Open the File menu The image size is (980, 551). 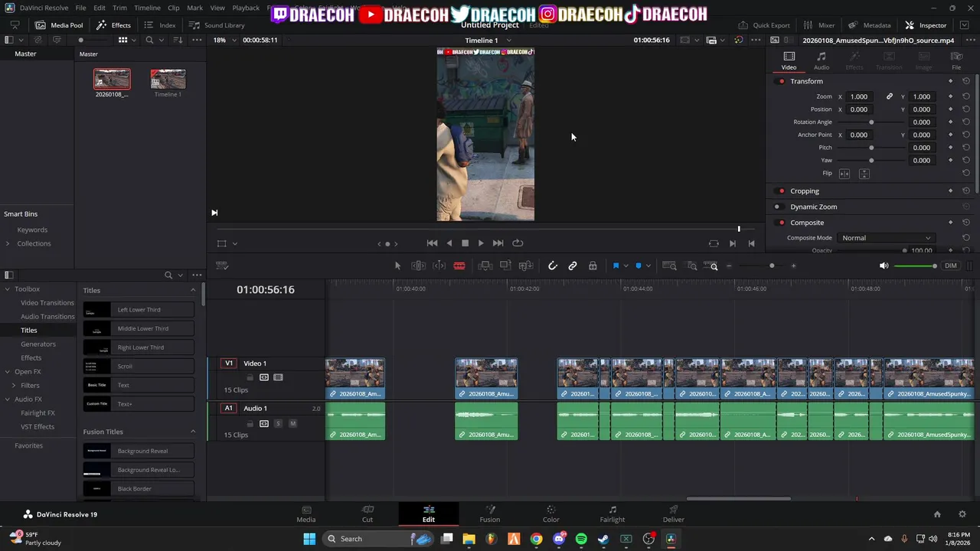[80, 8]
